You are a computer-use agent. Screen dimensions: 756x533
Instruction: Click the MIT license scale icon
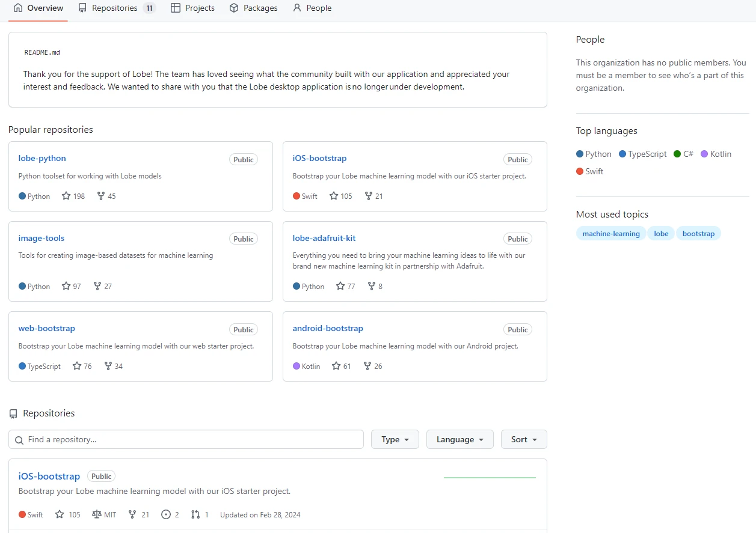tap(97, 514)
